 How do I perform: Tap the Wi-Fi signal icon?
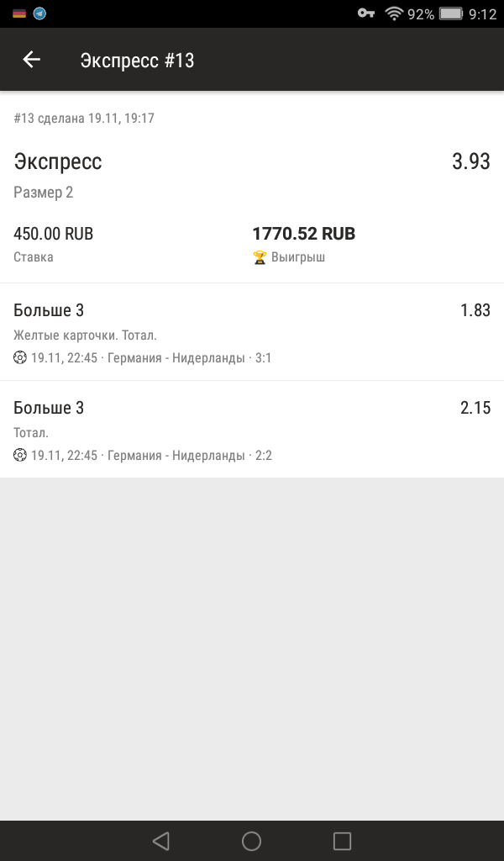[393, 13]
